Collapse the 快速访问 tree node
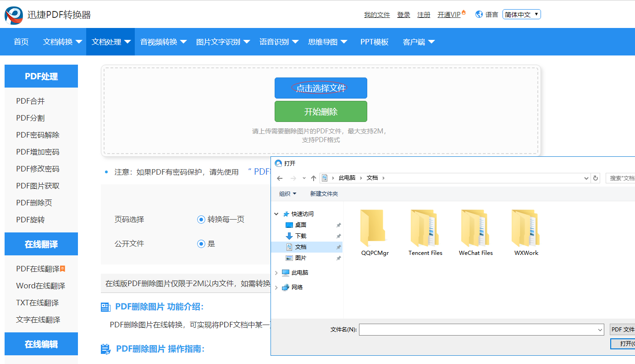The height and width of the screenshot is (364, 635). [x=276, y=214]
